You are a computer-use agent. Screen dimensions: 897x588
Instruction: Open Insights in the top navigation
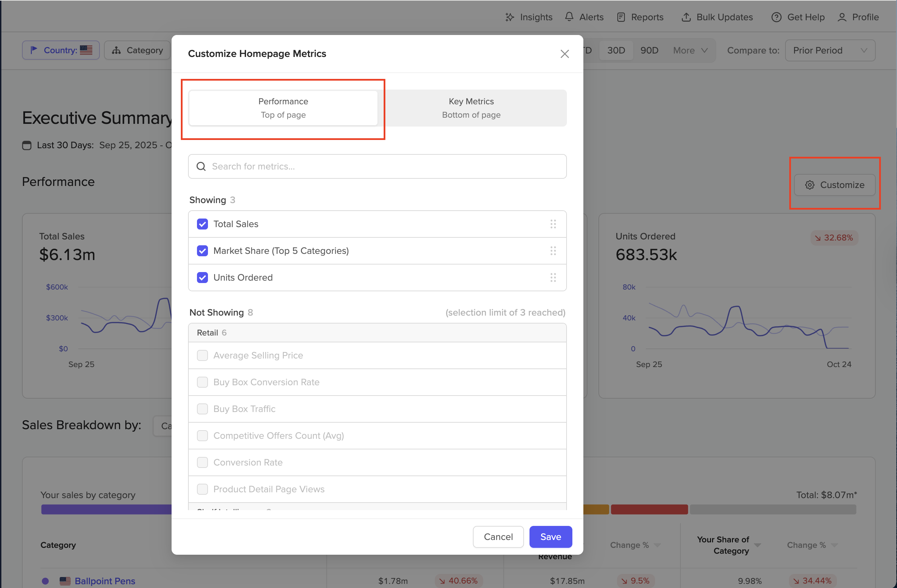pyautogui.click(x=529, y=17)
